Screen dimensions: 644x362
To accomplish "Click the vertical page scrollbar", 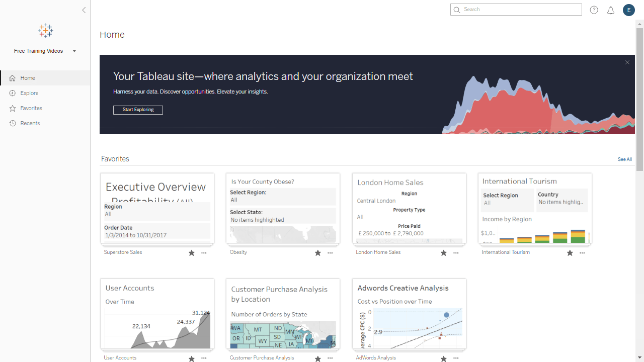I will [x=639, y=101].
